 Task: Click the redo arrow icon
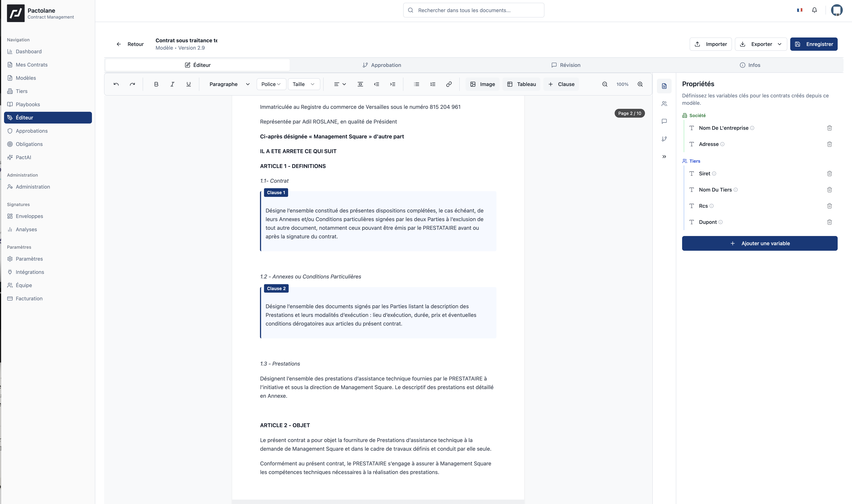click(x=133, y=84)
